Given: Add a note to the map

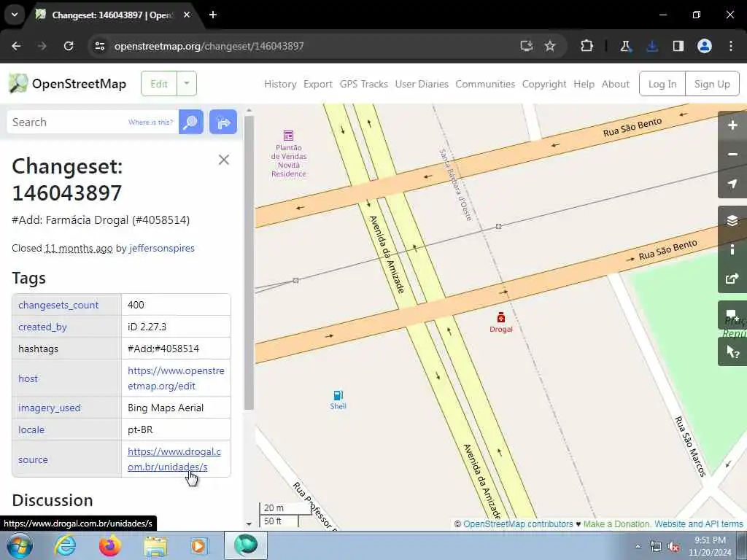Looking at the screenshot, I should 732,315.
